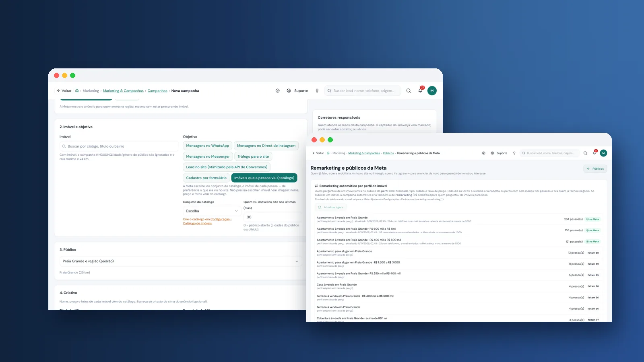Click the lifebuoy Suporte icon in Remarketing window
Screen dimensions: 644x362
point(492,153)
